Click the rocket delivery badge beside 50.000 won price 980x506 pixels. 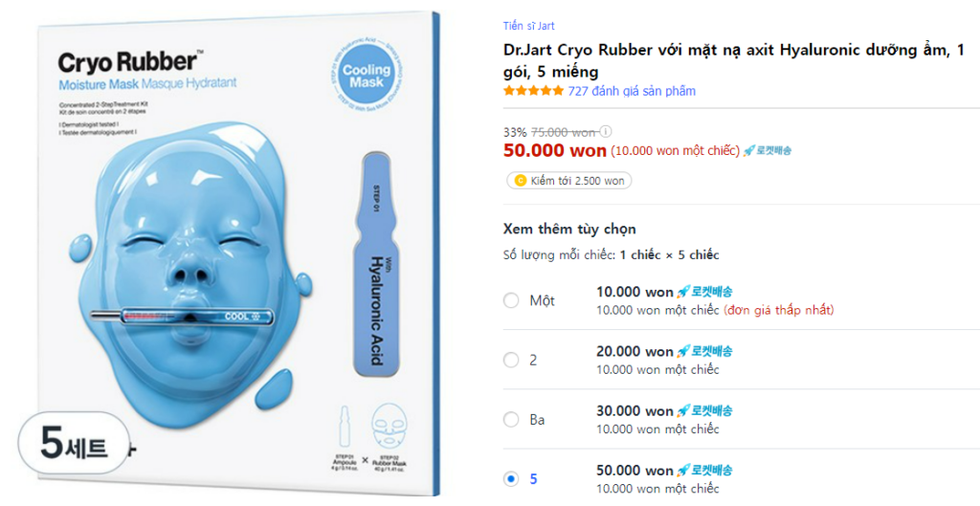coord(768,150)
